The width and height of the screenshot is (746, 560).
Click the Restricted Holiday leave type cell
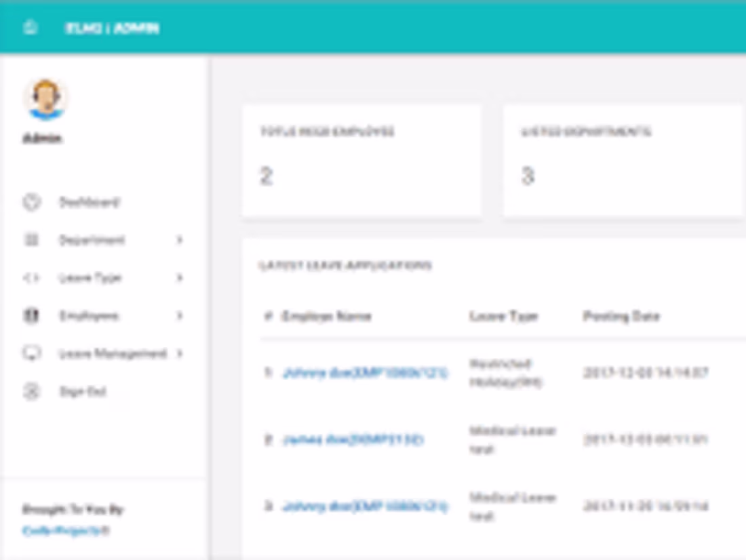[x=505, y=373]
